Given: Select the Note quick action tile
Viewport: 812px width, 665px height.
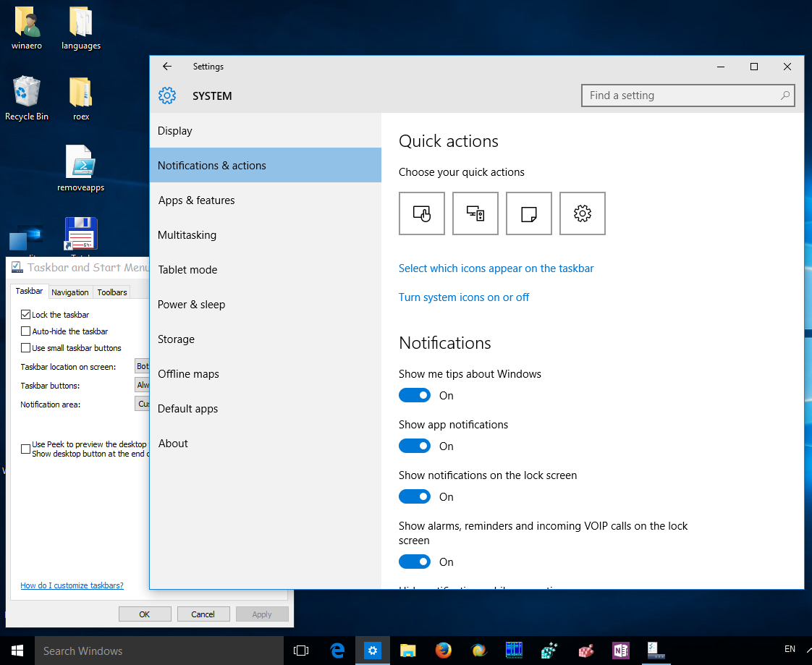Looking at the screenshot, I should [529, 213].
